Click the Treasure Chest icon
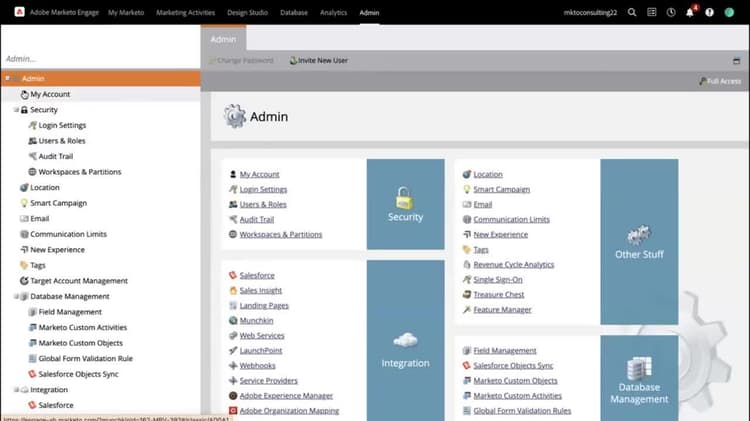Viewport: 750px width, 421px height. click(x=467, y=294)
